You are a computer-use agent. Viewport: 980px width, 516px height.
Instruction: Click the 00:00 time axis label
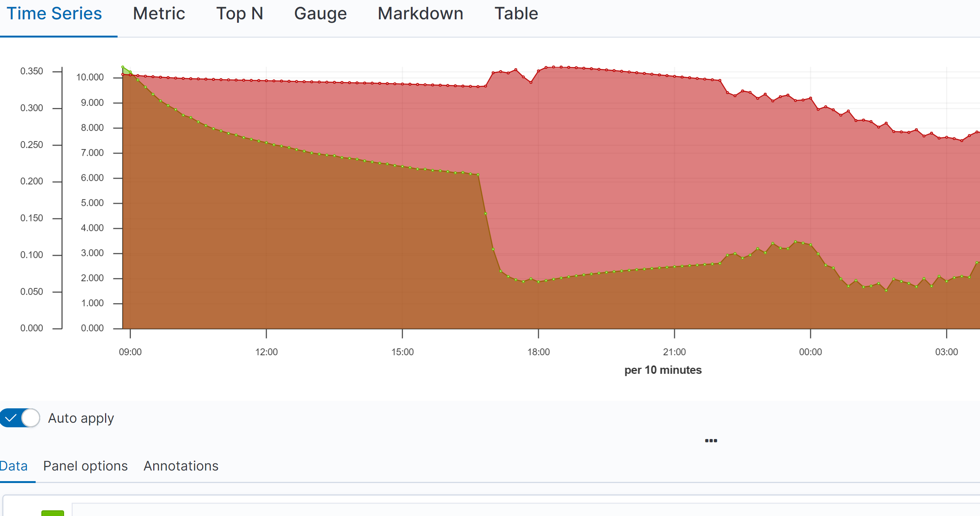[810, 352]
